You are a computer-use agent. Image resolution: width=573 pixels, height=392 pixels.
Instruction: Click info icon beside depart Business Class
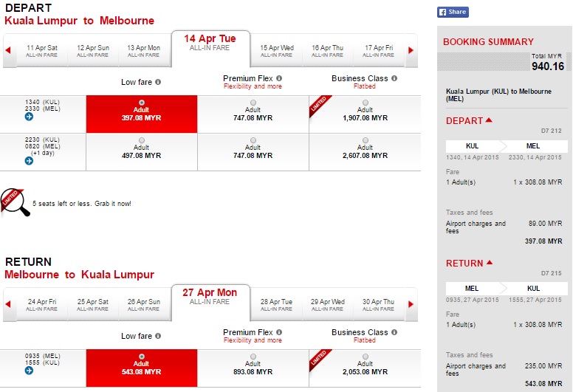pyautogui.click(x=394, y=78)
